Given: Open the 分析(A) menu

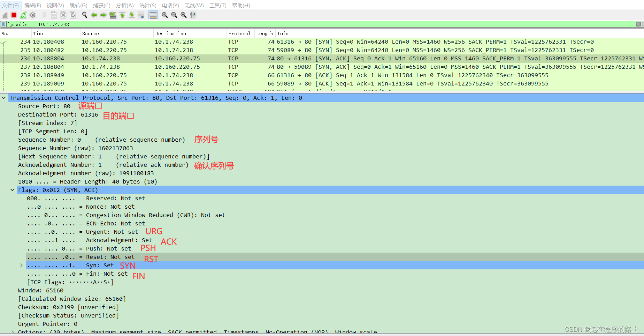Looking at the screenshot, I should [x=125, y=6].
